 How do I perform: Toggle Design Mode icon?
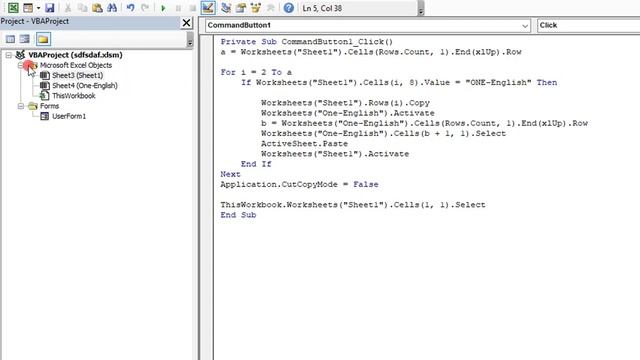(x=208, y=8)
